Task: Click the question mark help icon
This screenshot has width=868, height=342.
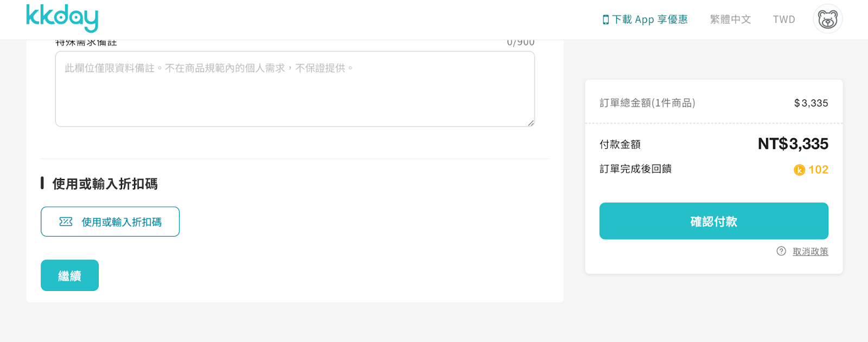Action: click(x=781, y=251)
